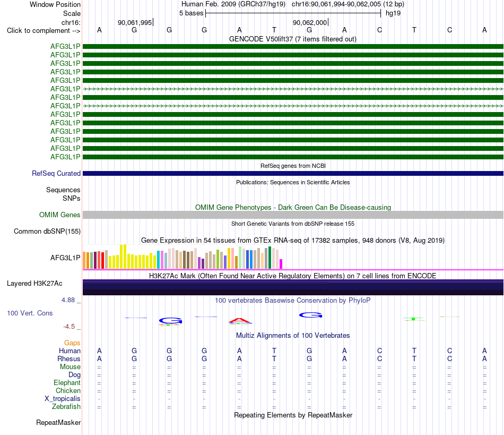Click the GTEx Gene Expression track title
504x435 pixels.
[293, 241]
